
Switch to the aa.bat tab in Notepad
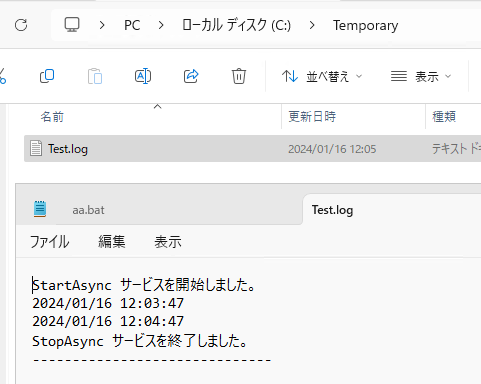(88, 210)
